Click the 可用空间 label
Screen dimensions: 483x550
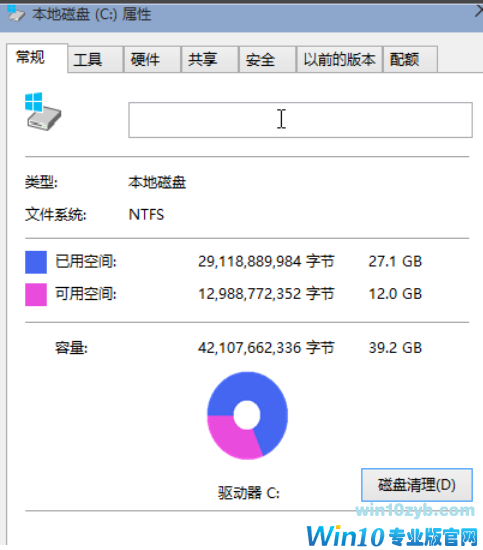pyautogui.click(x=86, y=294)
